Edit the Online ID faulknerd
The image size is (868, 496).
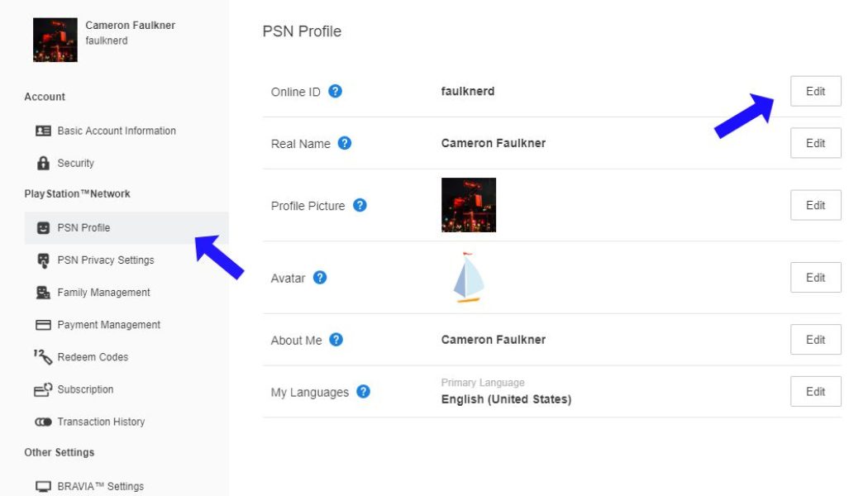coord(815,91)
